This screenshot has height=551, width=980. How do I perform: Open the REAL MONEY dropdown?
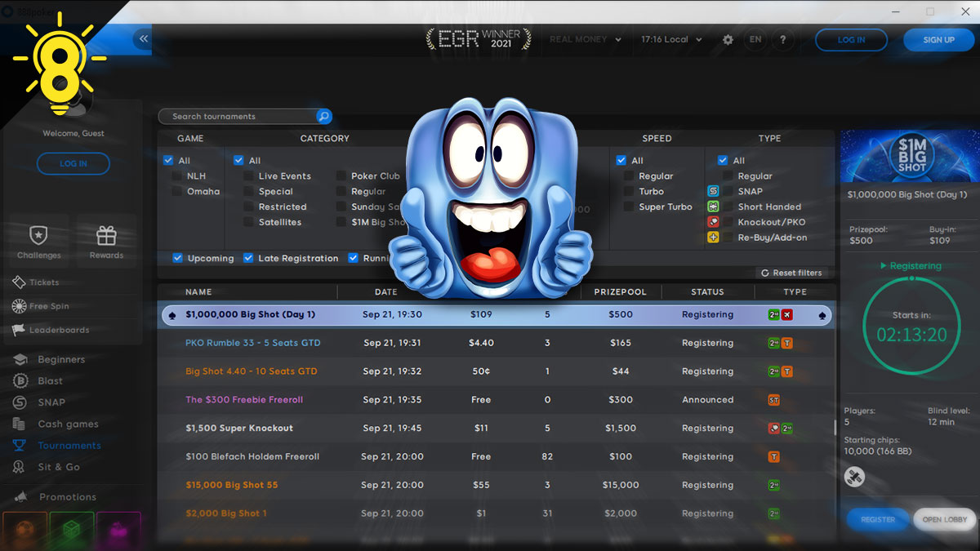coord(585,38)
